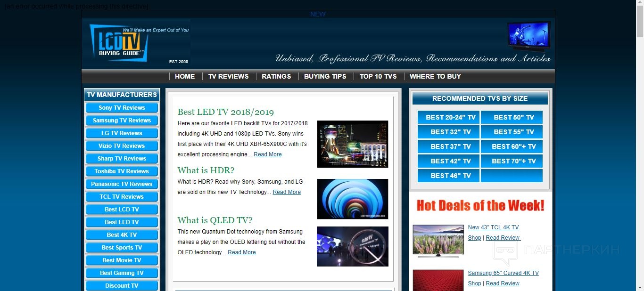Open the Best LED TV 2018/2019 article heading
This screenshot has width=644, height=291.
pyautogui.click(x=226, y=112)
